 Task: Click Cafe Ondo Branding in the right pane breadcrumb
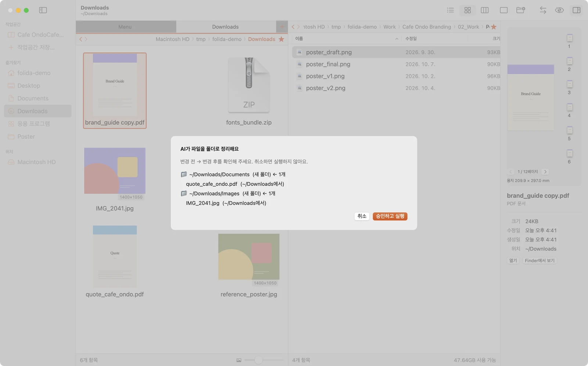tap(426, 27)
